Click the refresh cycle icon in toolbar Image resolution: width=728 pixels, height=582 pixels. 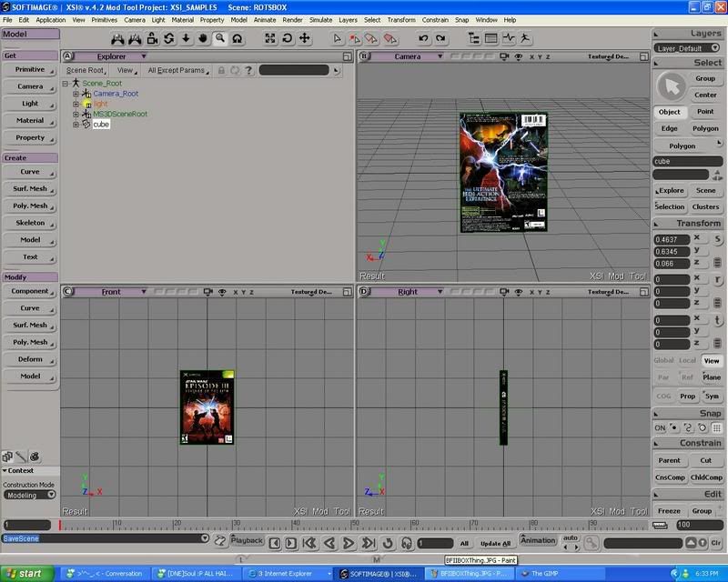click(x=169, y=38)
